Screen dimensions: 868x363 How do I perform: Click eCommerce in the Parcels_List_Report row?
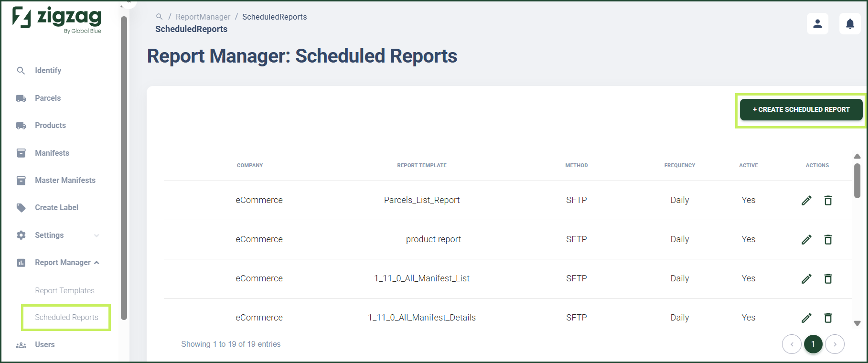click(259, 200)
